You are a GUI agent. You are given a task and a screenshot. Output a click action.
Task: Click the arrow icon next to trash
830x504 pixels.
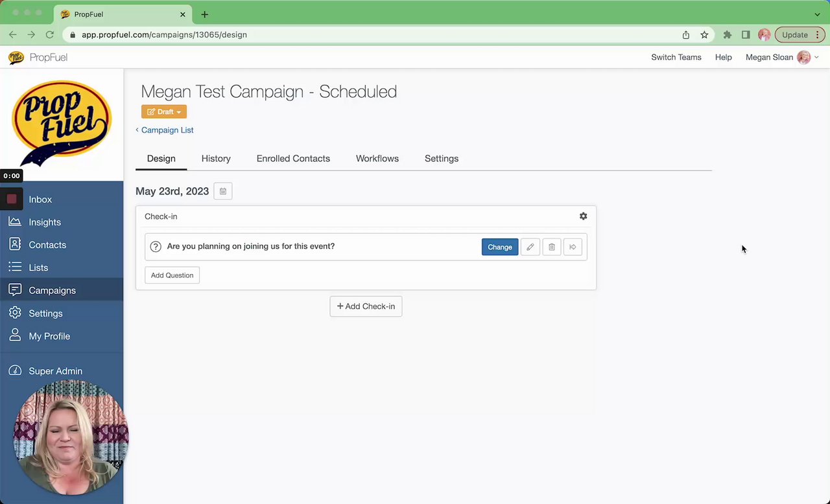pyautogui.click(x=573, y=247)
